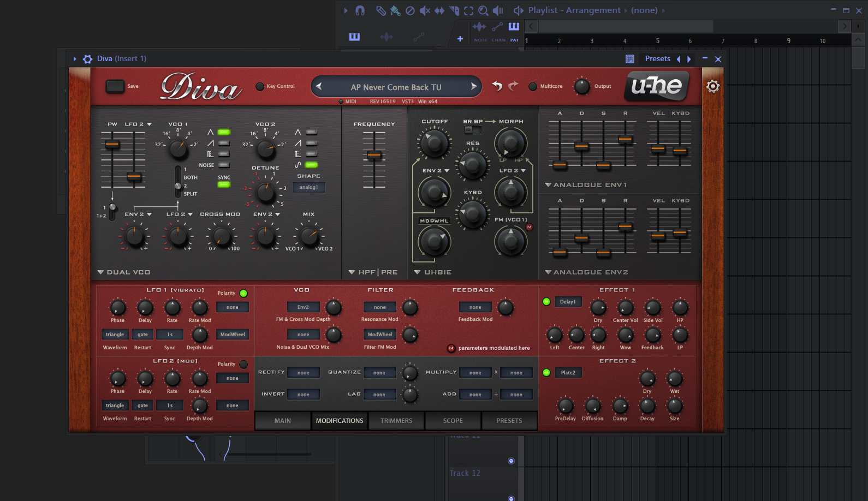The image size is (868, 501).
Task: Select the Mute tool in Playlist toolbar
Action: [x=425, y=10]
